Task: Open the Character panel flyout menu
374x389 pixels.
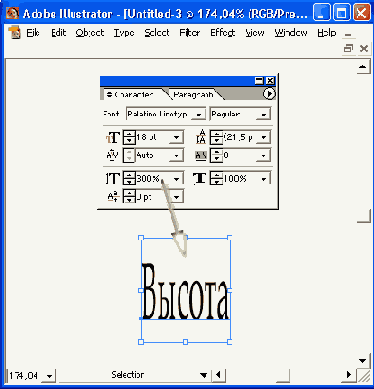Action: coord(269,94)
